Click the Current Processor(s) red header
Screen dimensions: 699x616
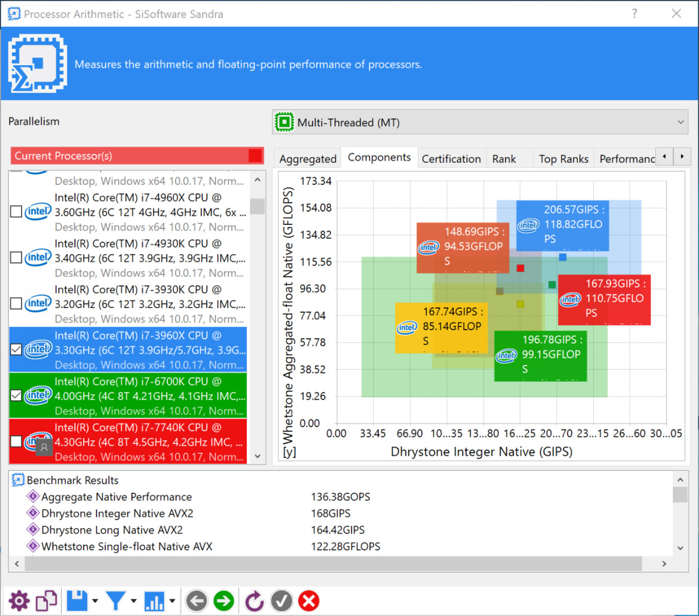pos(137,156)
